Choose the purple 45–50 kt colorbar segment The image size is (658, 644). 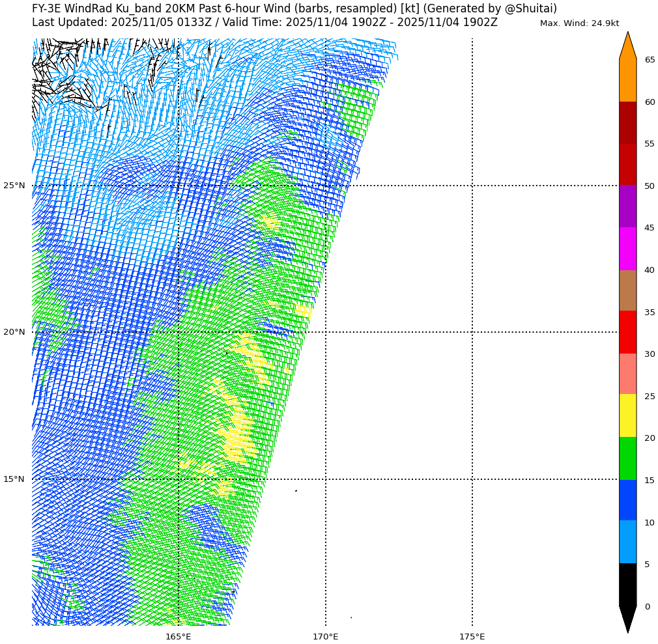pos(627,206)
